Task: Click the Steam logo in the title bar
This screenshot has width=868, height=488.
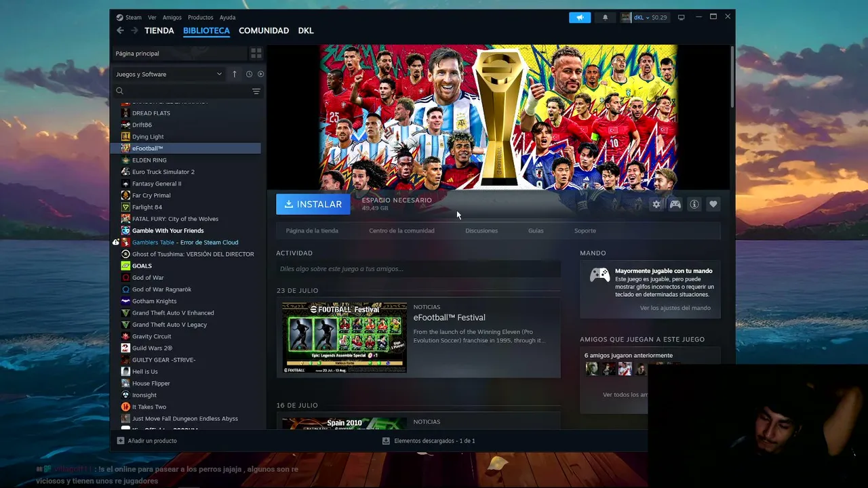Action: (119, 18)
